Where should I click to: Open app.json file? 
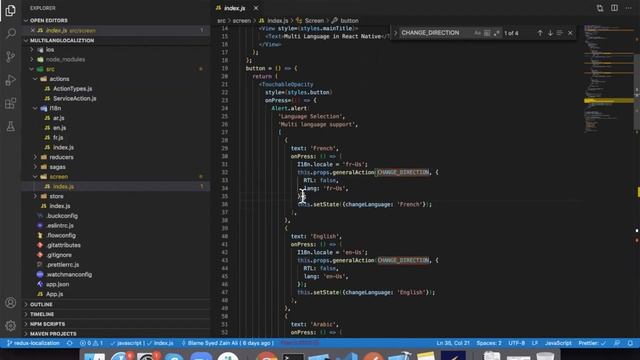coord(57,285)
